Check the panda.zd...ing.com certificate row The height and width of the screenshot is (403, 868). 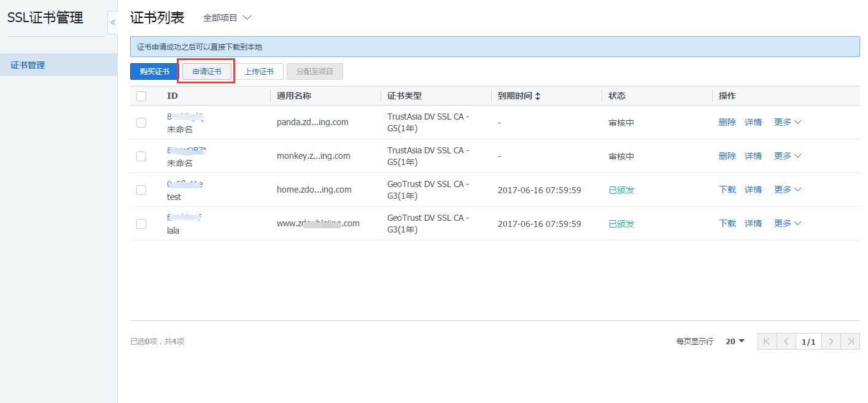141,123
